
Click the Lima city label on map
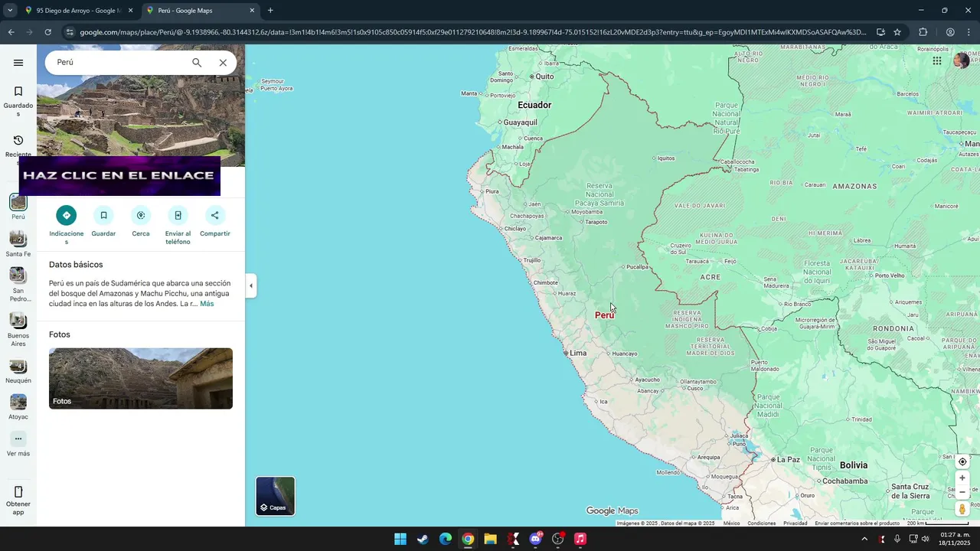pos(578,353)
